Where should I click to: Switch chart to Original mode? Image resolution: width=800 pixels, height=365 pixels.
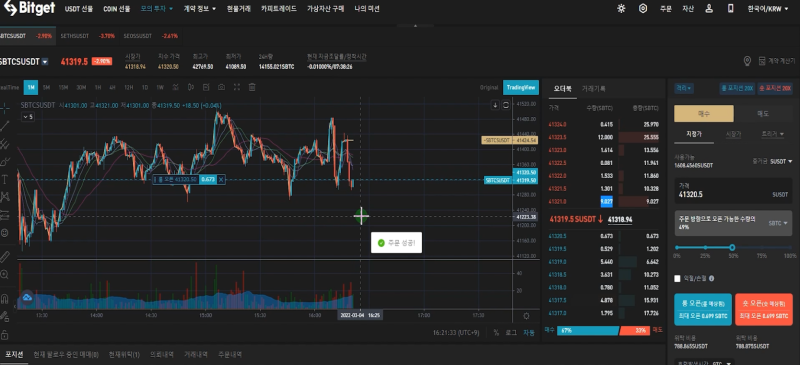click(x=489, y=87)
